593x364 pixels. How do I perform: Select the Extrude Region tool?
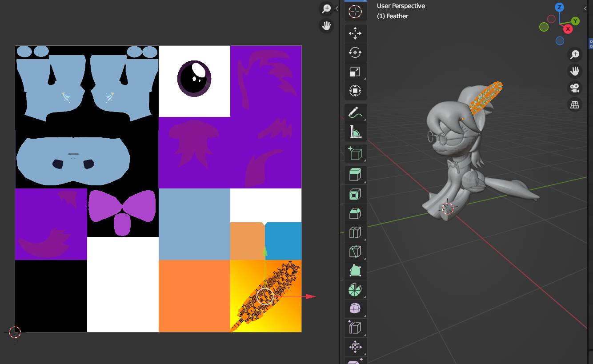(355, 176)
